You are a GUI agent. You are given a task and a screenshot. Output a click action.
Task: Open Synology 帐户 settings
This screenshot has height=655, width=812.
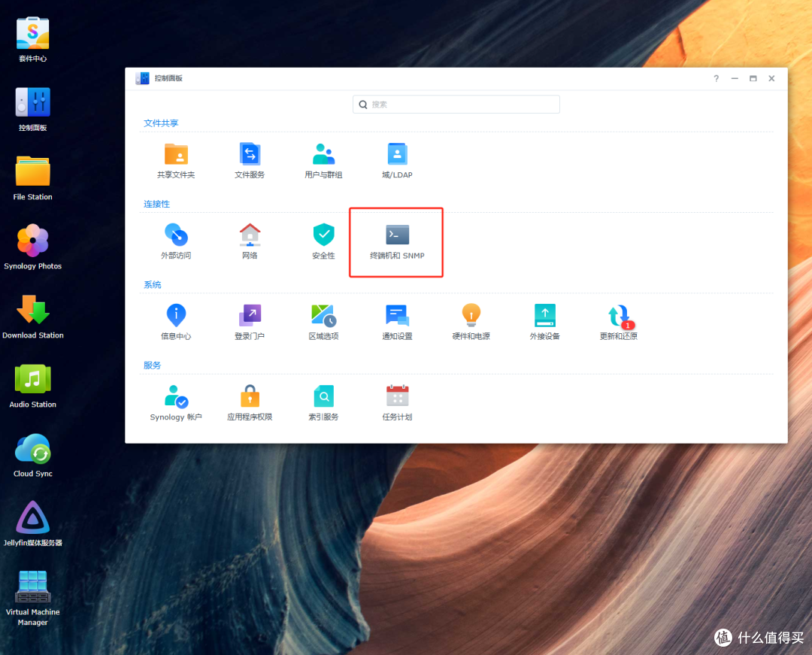[176, 403]
